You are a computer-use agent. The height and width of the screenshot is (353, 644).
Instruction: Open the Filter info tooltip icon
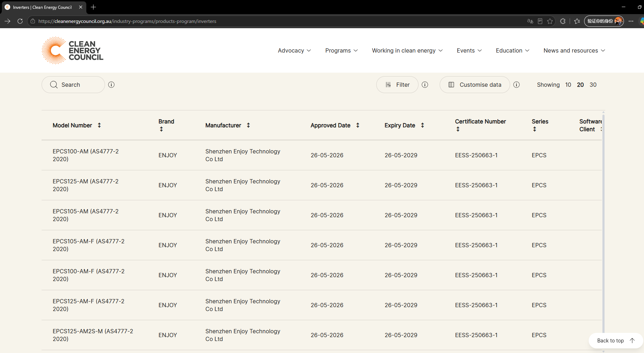[x=425, y=85]
